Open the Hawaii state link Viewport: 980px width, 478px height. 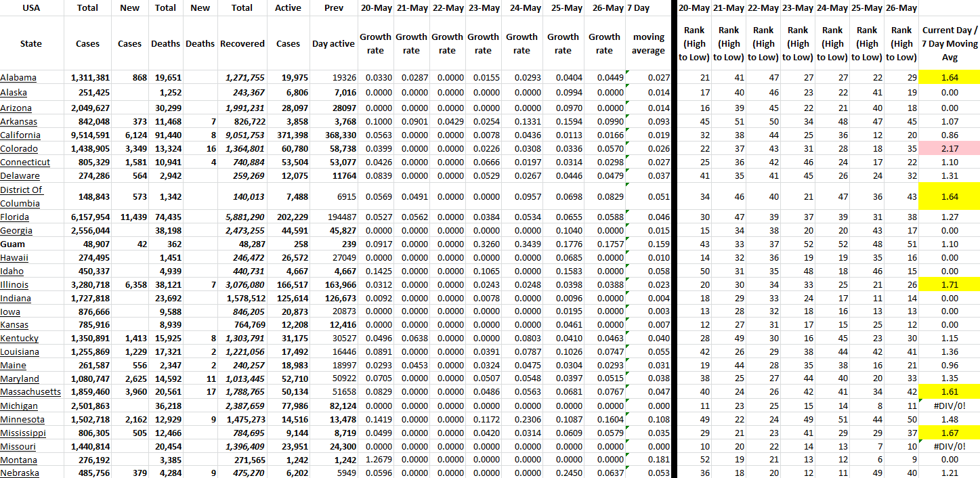(15, 258)
